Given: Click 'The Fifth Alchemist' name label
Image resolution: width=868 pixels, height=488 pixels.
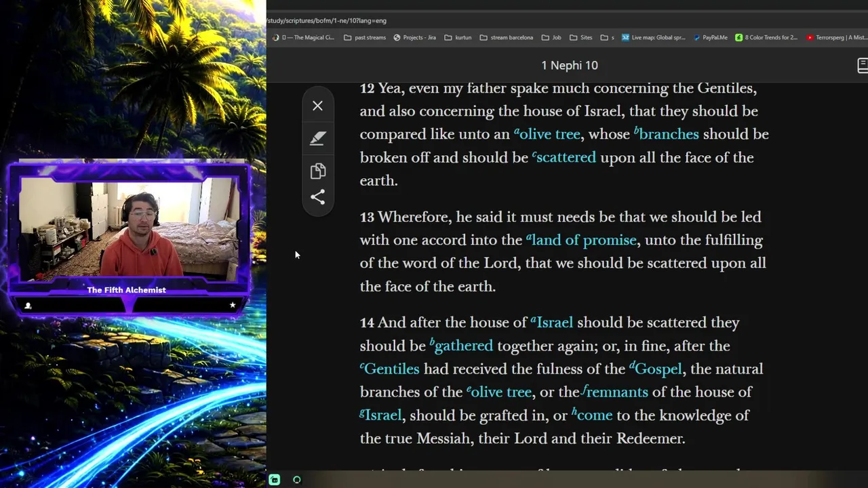Looking at the screenshot, I should point(126,290).
